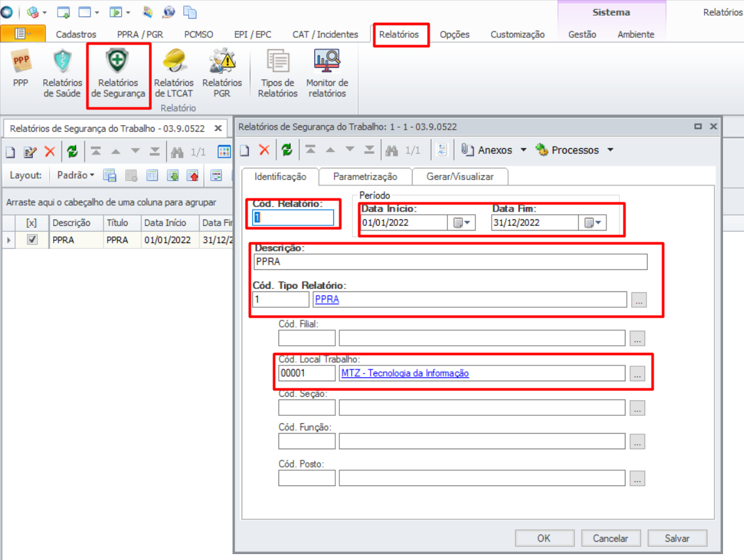
Task: Click the Cód. Relatório input field
Action: [293, 217]
